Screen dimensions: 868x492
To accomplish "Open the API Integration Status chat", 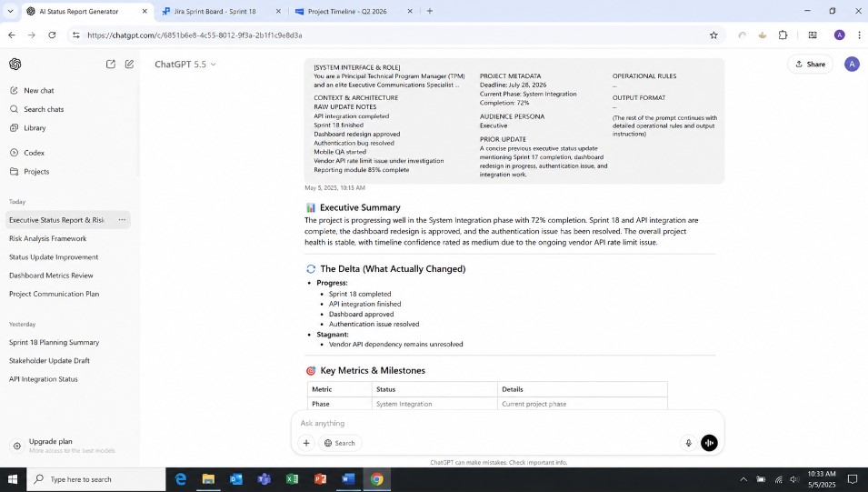I will (x=44, y=379).
